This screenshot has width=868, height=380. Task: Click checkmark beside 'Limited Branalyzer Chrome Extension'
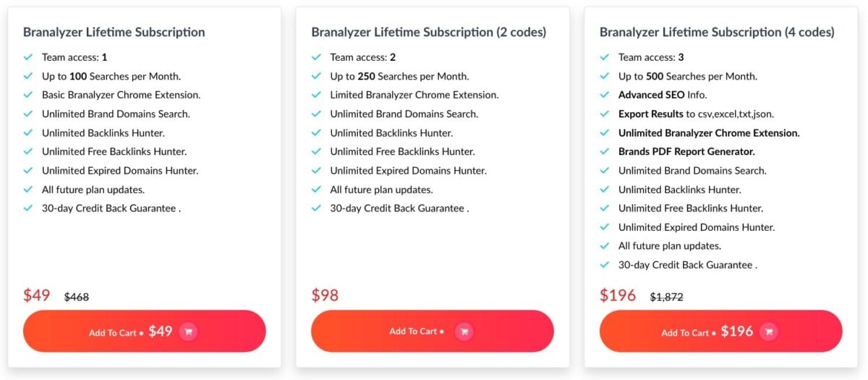click(x=317, y=95)
